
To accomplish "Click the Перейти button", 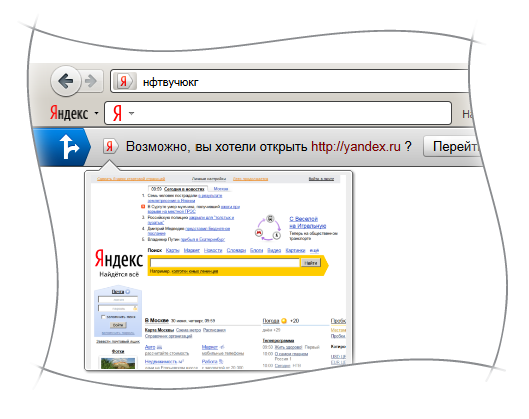I will pos(450,146).
